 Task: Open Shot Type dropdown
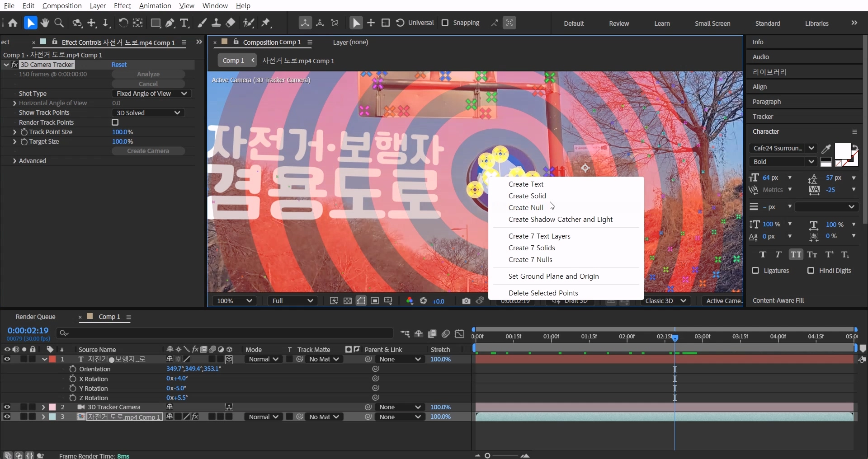[x=151, y=94]
